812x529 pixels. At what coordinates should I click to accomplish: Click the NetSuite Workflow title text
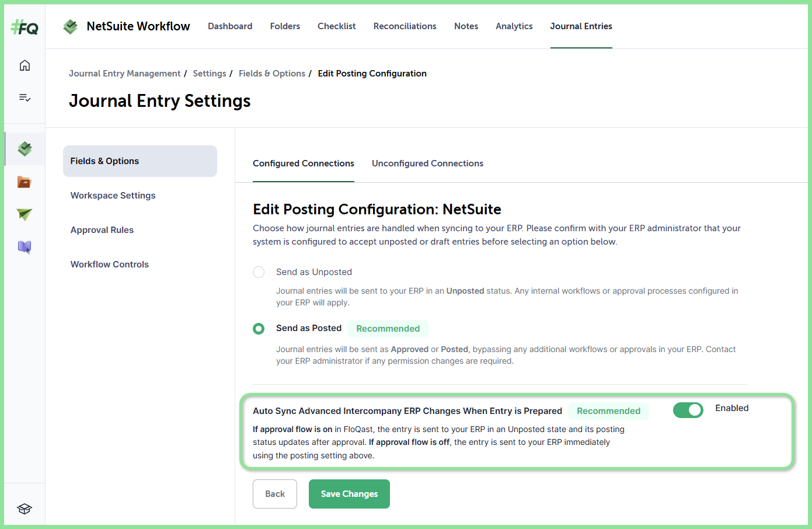coord(138,26)
